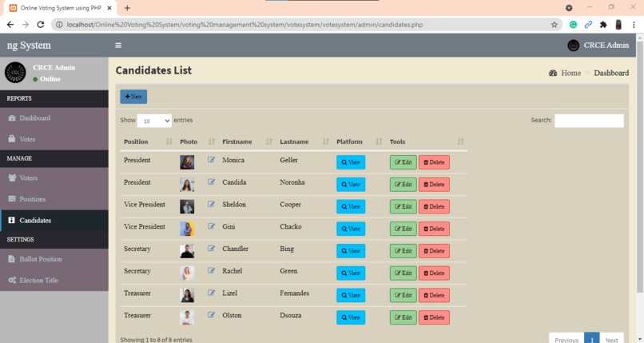Click the link extension icon
Viewport: 644px width, 343px height.
[x=588, y=25]
